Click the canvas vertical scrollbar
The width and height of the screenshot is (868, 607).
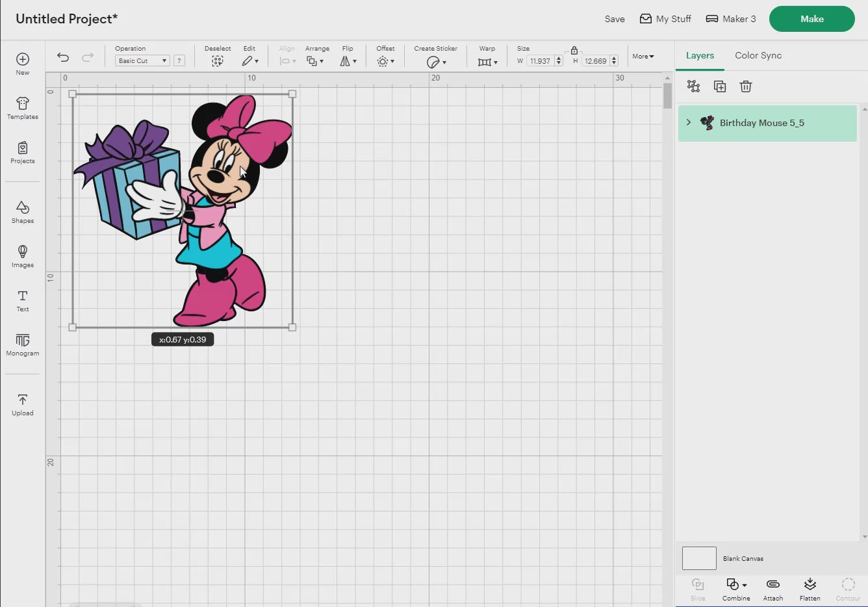coord(667,96)
